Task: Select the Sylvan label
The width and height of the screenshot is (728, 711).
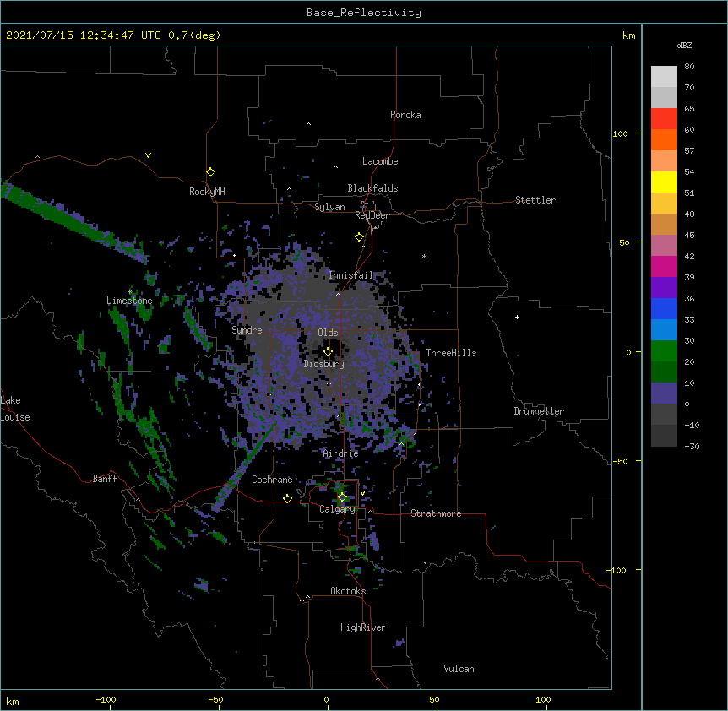Action: click(329, 207)
